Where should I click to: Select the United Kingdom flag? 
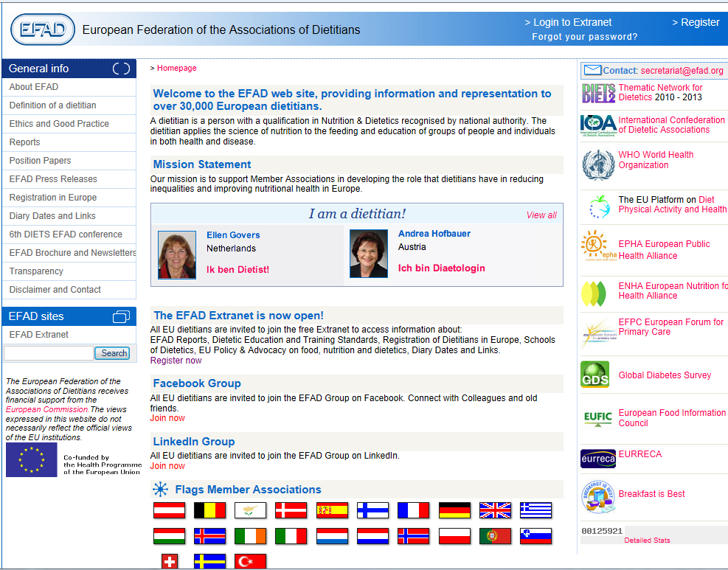[x=495, y=510]
